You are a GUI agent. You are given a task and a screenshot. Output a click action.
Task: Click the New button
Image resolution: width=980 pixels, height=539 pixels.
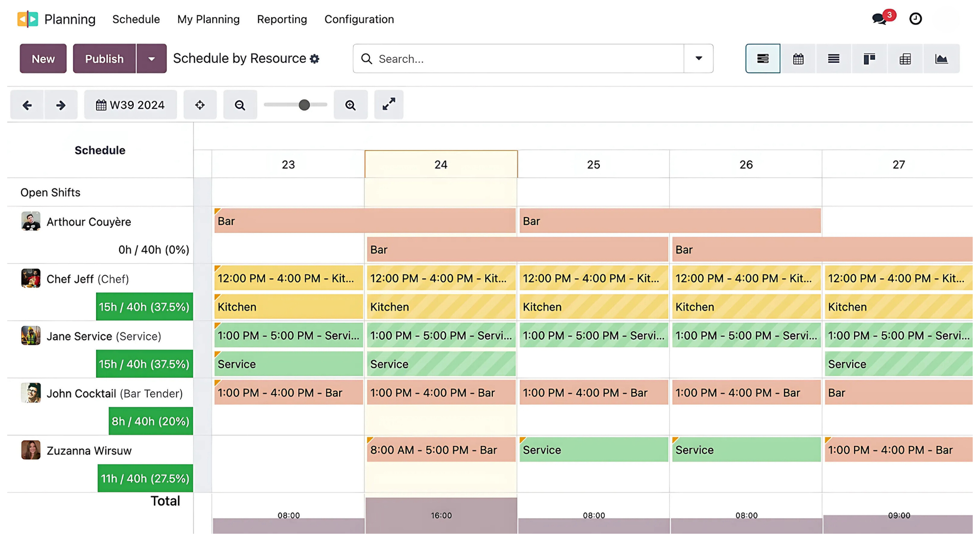pos(43,59)
